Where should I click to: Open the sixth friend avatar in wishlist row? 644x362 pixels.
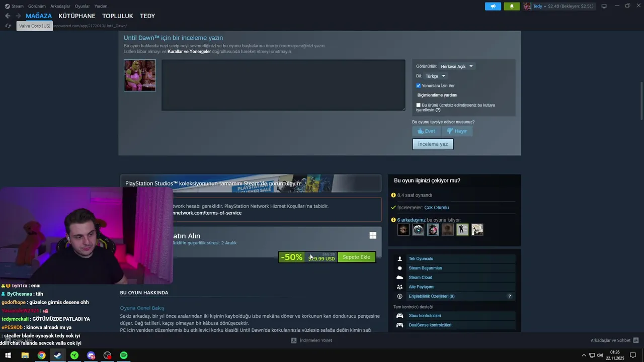point(477,230)
